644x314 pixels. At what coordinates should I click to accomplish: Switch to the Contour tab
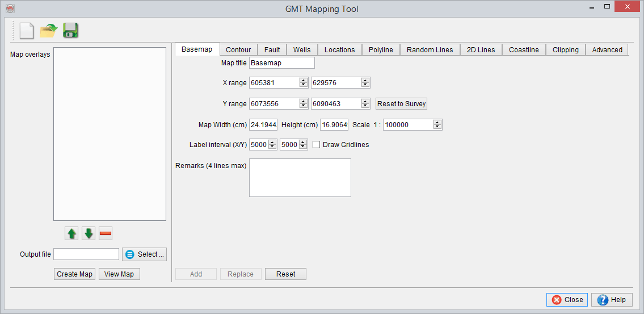238,50
